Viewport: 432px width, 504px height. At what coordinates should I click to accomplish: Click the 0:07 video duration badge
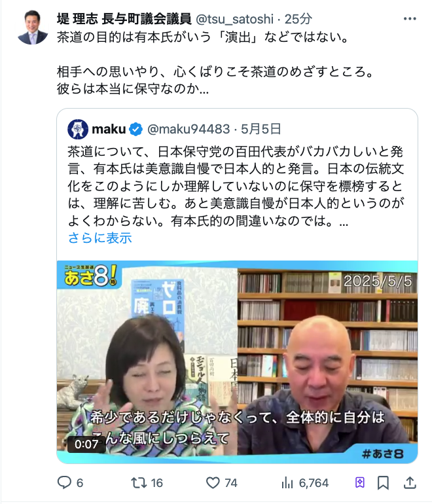(86, 444)
